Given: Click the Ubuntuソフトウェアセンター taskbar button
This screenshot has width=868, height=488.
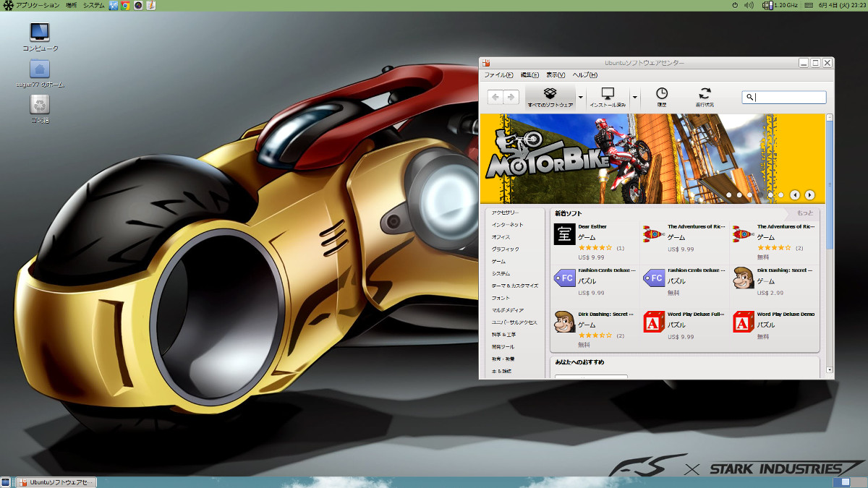Looking at the screenshot, I should coord(56,482).
